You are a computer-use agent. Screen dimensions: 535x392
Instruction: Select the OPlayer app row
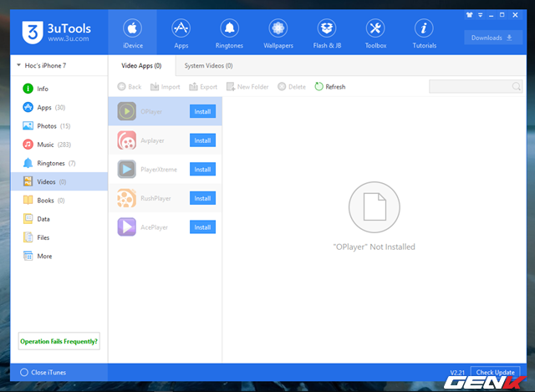coord(166,111)
